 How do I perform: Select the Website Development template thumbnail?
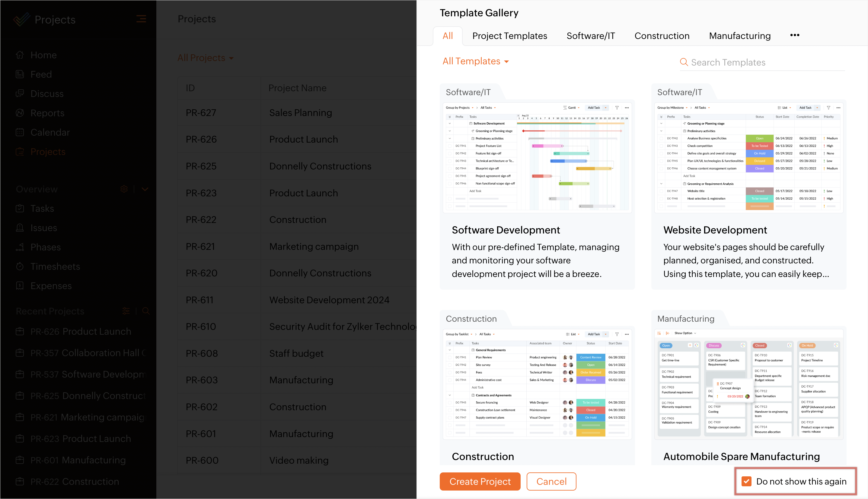click(x=748, y=157)
